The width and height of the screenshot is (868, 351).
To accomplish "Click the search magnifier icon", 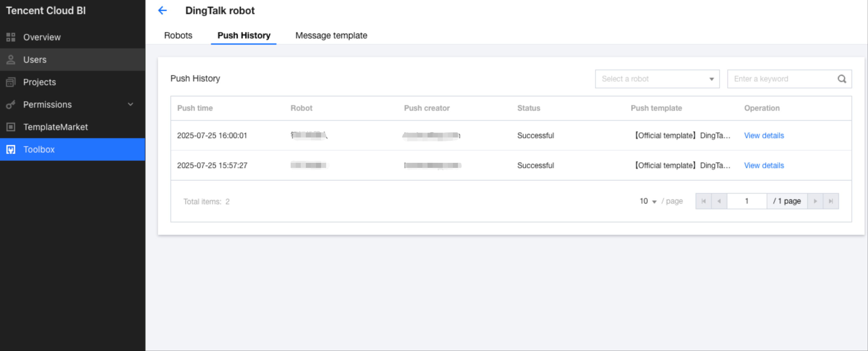I will (x=842, y=79).
